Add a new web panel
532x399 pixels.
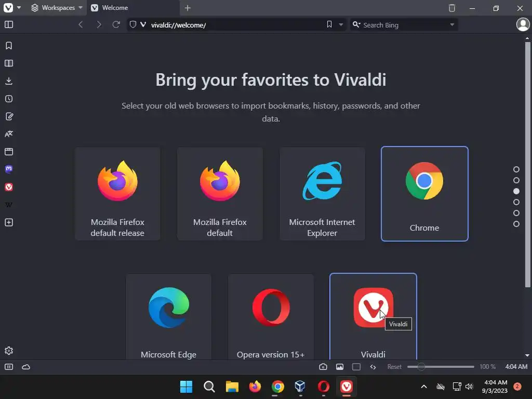(9, 222)
